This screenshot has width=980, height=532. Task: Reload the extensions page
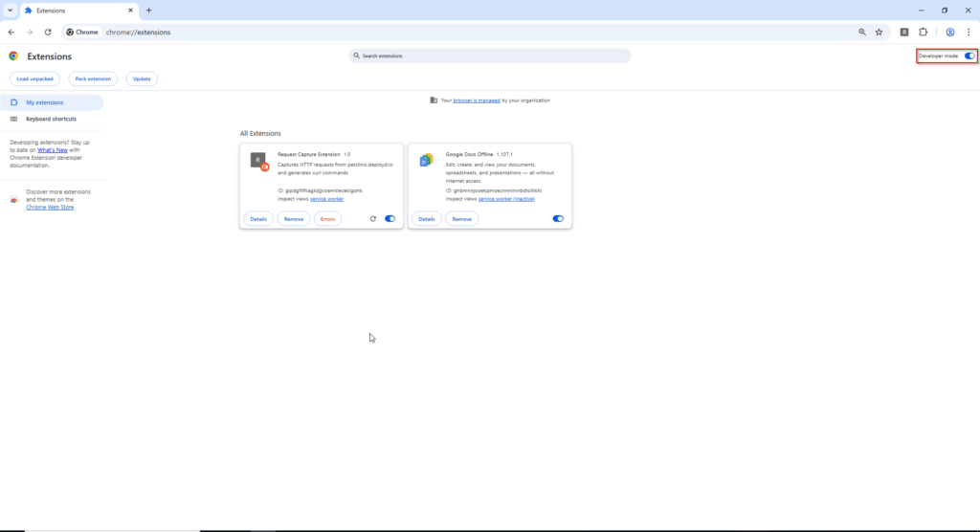coord(48,32)
